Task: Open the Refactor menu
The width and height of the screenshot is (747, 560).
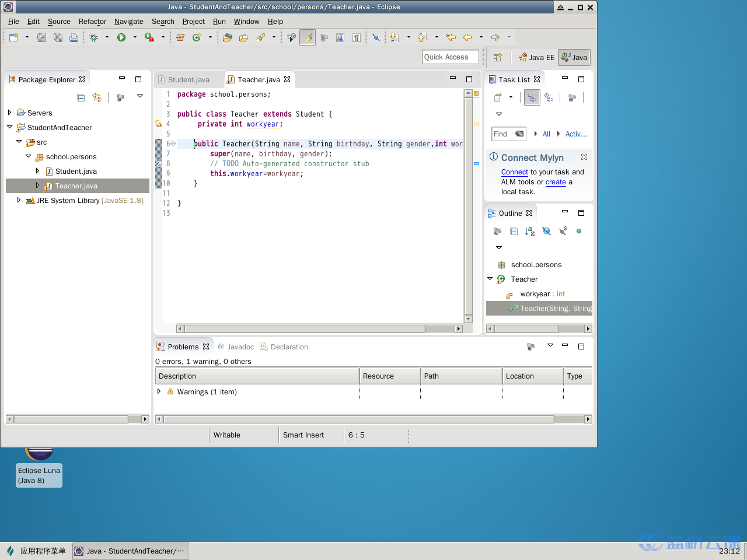Action: (x=92, y=22)
